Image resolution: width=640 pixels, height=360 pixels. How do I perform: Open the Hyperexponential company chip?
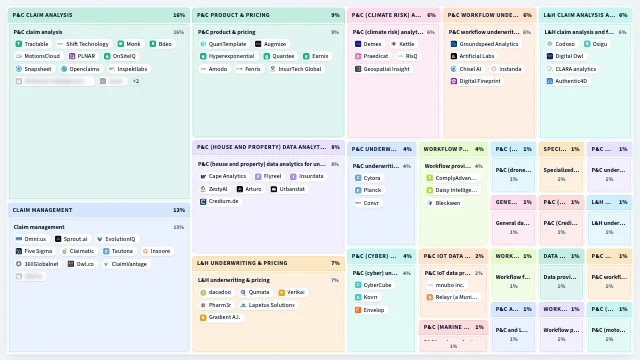point(227,56)
